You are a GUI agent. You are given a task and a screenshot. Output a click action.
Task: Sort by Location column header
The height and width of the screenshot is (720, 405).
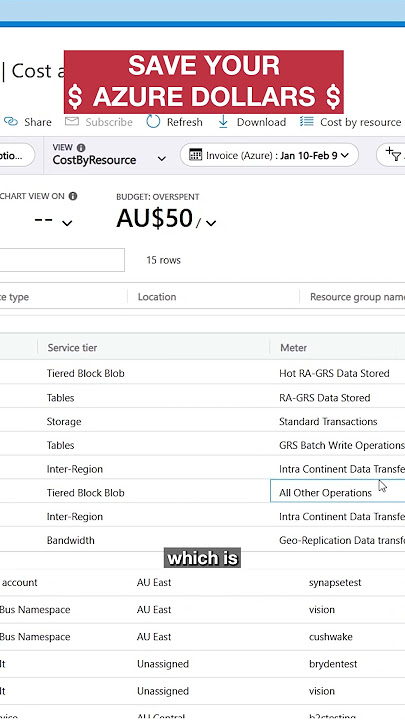[157, 297]
